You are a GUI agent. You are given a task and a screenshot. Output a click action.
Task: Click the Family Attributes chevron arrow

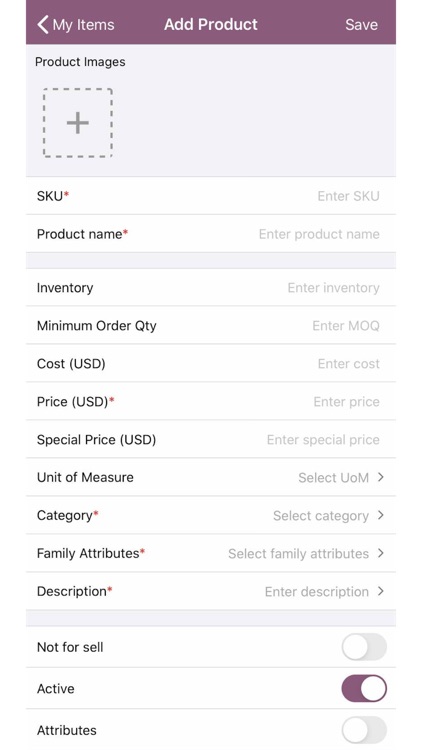pos(380,553)
